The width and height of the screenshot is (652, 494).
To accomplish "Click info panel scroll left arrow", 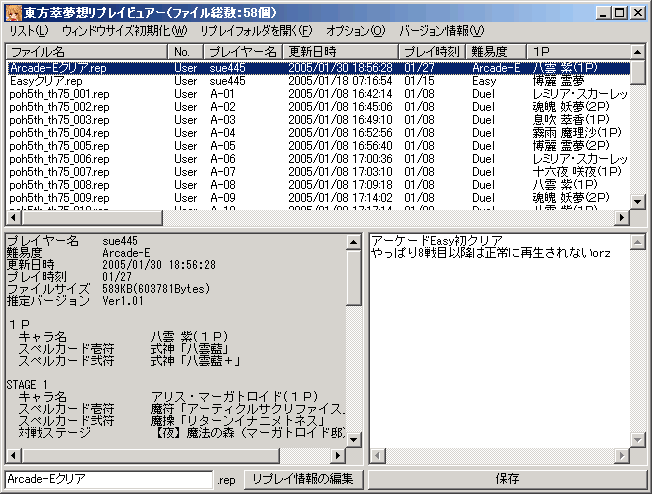I will pyautogui.click(x=13, y=455).
